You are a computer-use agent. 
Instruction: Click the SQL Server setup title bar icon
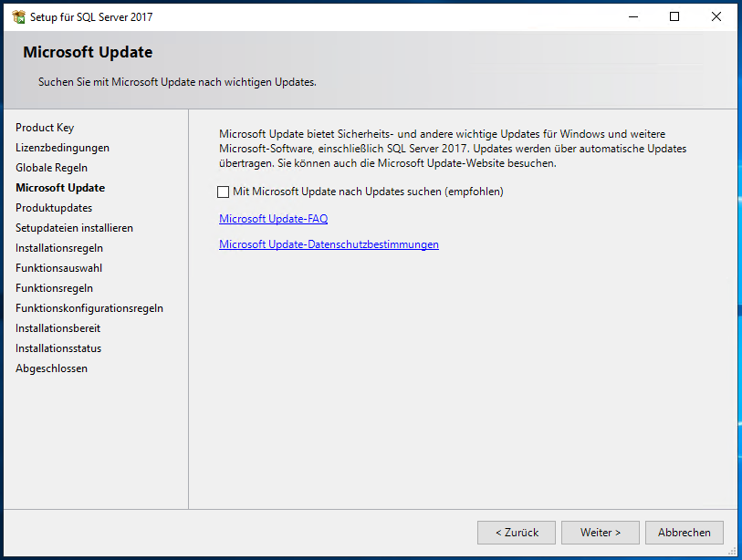point(19,17)
